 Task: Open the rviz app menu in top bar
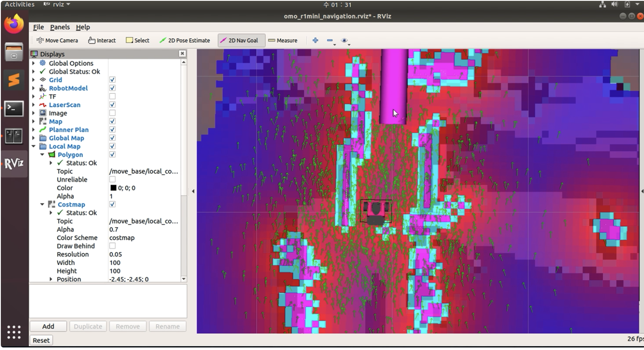(57, 4)
